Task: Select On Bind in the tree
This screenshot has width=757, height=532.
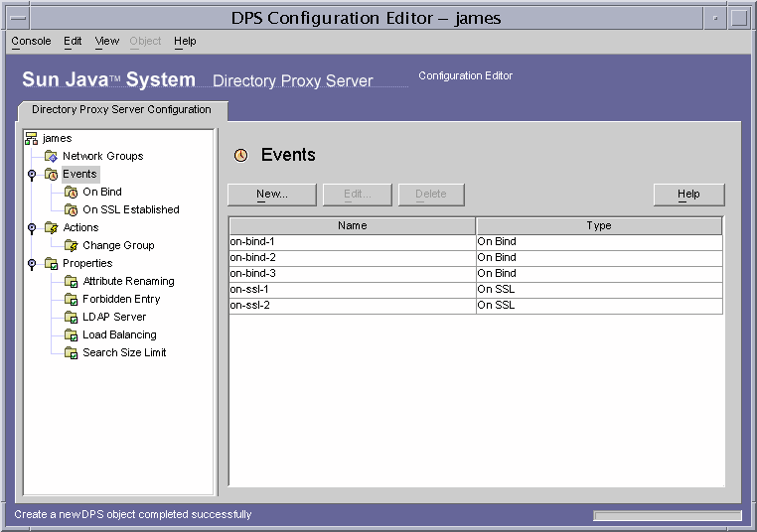Action: [x=102, y=192]
